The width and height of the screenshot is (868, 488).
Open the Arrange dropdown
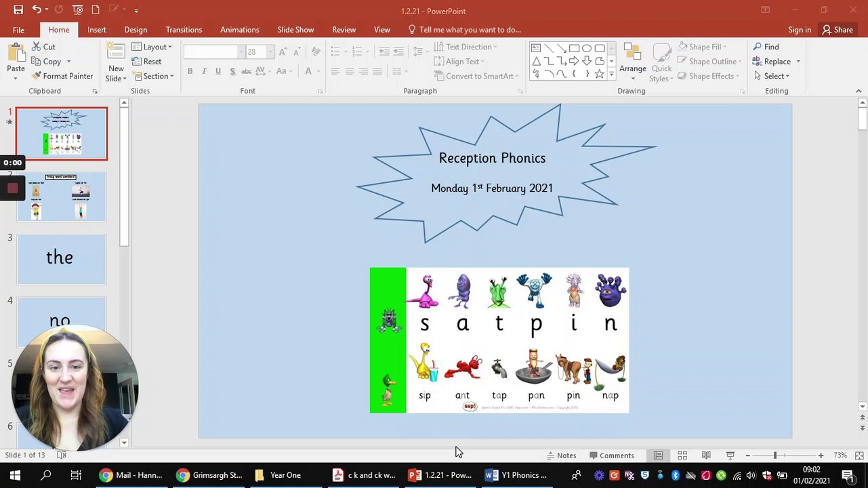pyautogui.click(x=632, y=62)
